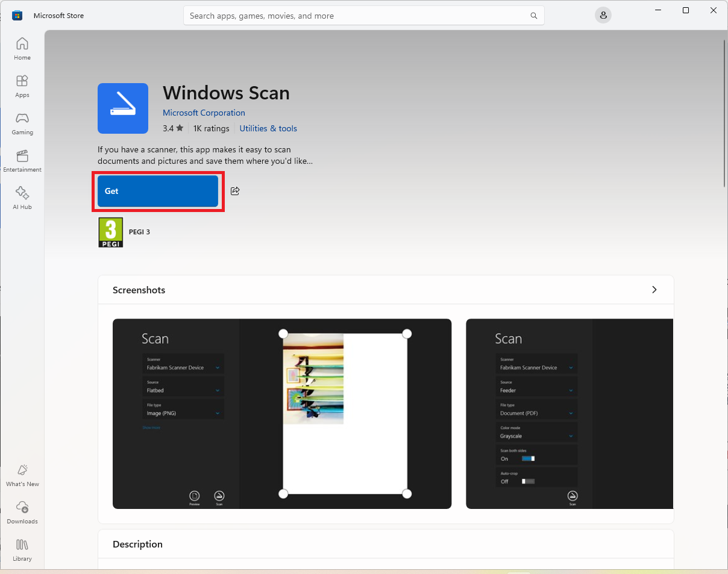This screenshot has width=728, height=574.
Task: Click the Windows Scan app icon
Action: tap(123, 108)
